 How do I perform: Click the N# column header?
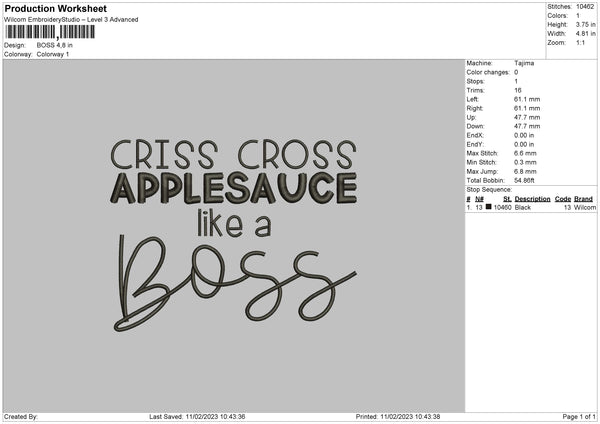[480, 199]
